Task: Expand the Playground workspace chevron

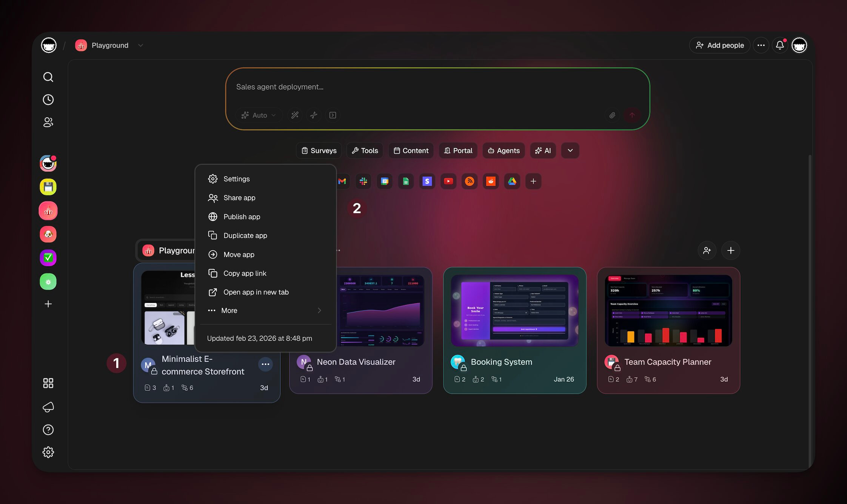Action: click(140, 45)
